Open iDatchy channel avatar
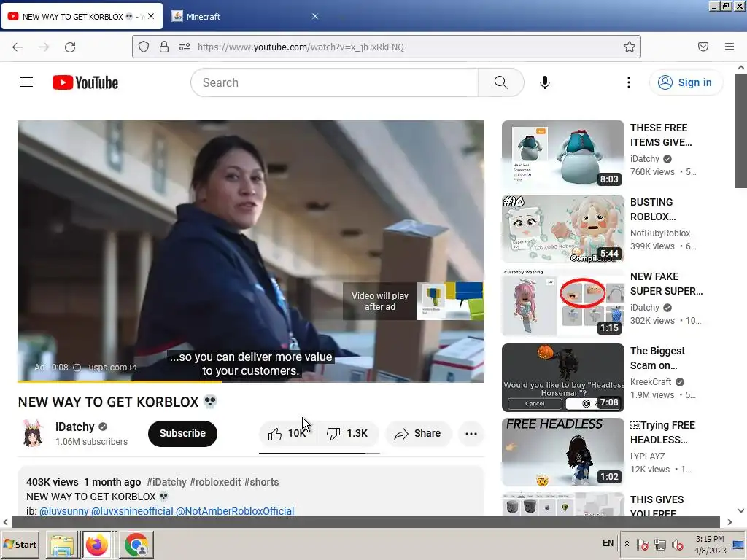The image size is (747, 560). tap(33, 433)
